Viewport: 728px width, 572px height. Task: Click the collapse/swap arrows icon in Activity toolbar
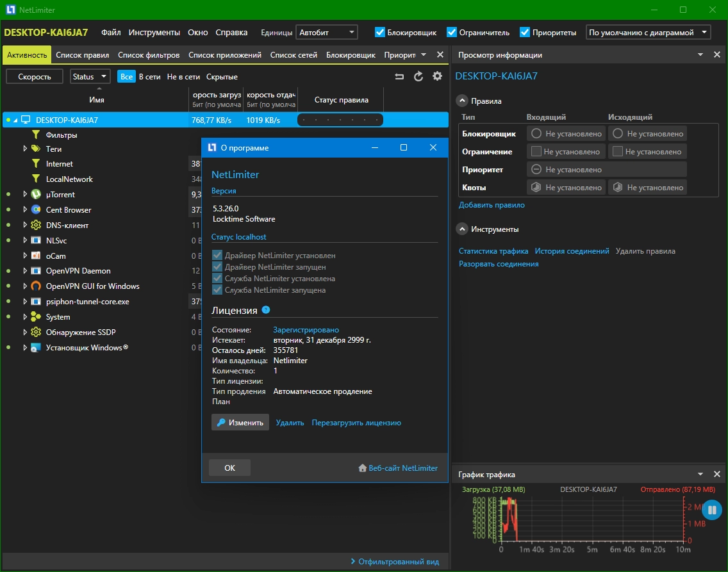click(x=399, y=77)
